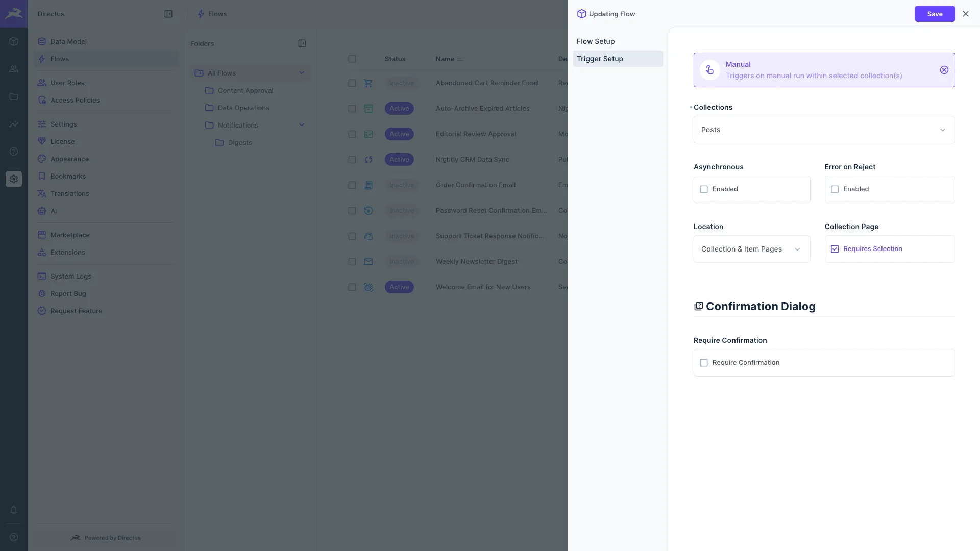
Task: Uncheck the Requires Selection checkbox
Action: pos(835,249)
